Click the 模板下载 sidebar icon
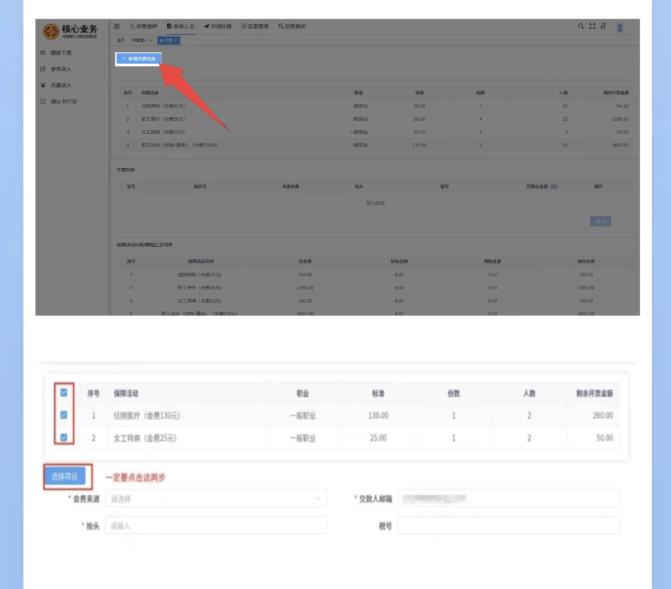 [42, 52]
